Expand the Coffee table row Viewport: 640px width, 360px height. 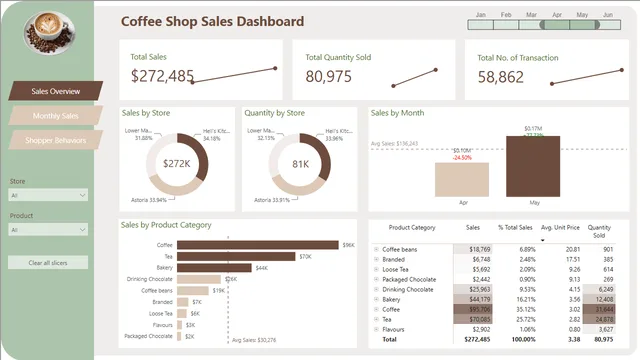[x=376, y=309]
